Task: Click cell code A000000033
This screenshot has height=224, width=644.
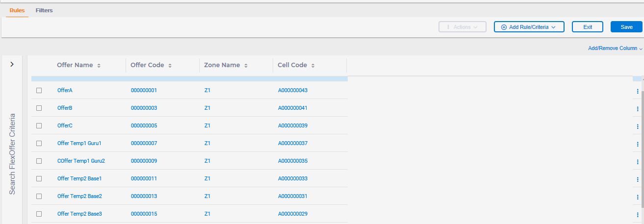Action: (x=292, y=178)
